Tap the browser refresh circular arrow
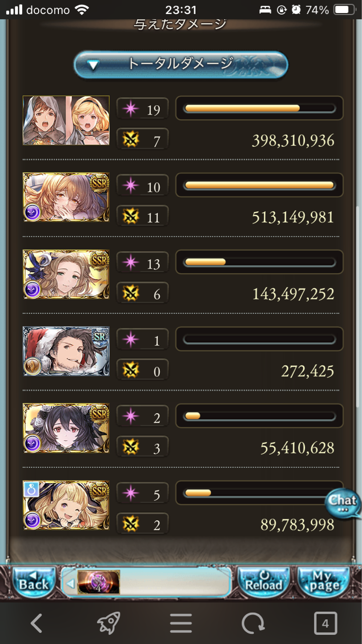Viewport: 362px width, 644px height. click(x=253, y=624)
